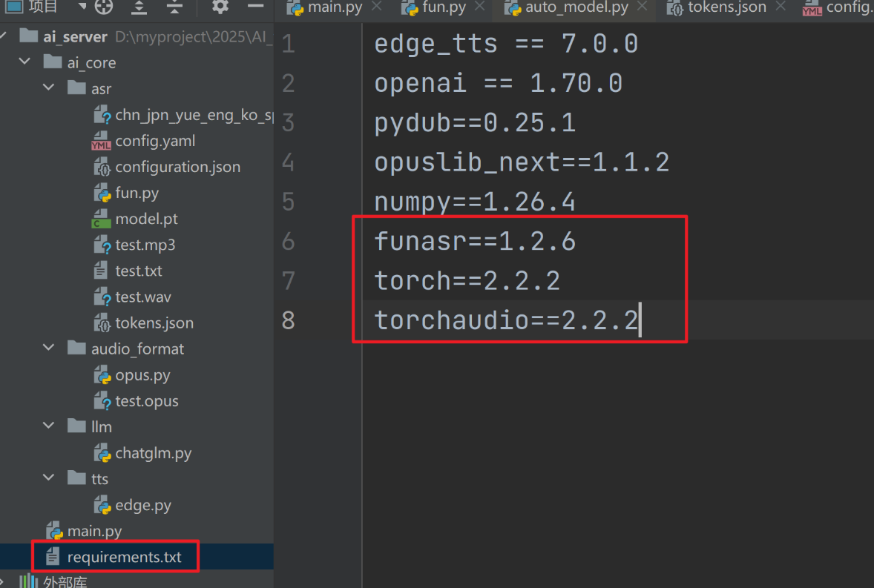This screenshot has width=874, height=588.
Task: Select the tts folder
Action: (x=99, y=479)
